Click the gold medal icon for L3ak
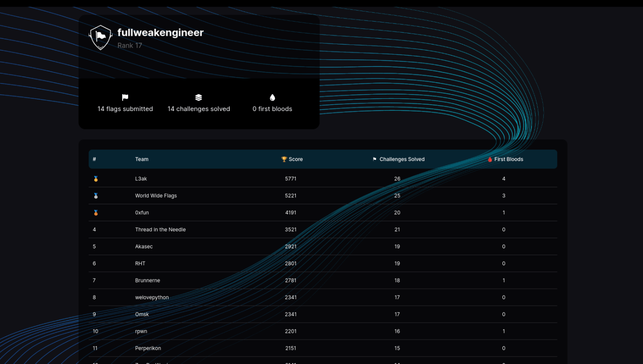Image resolution: width=643 pixels, height=364 pixels. point(96,179)
